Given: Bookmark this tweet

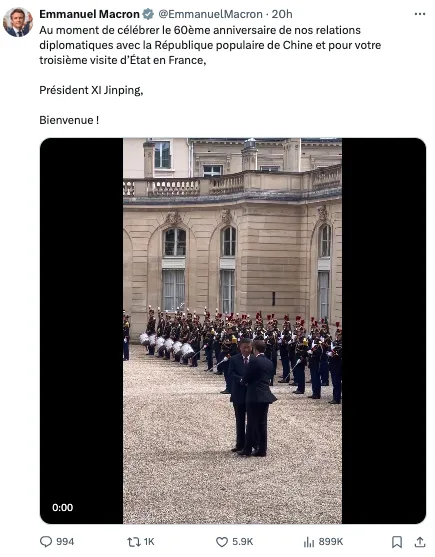Looking at the screenshot, I should tap(397, 542).
